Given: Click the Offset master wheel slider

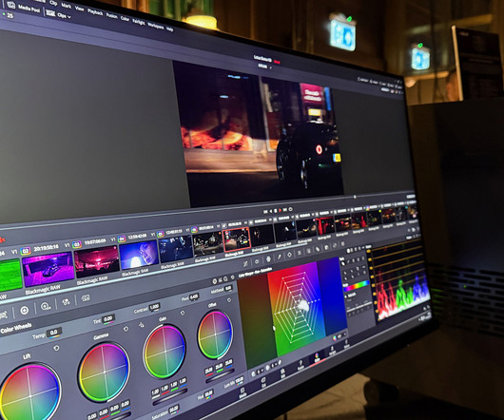Looking at the screenshot, I should point(220,375).
